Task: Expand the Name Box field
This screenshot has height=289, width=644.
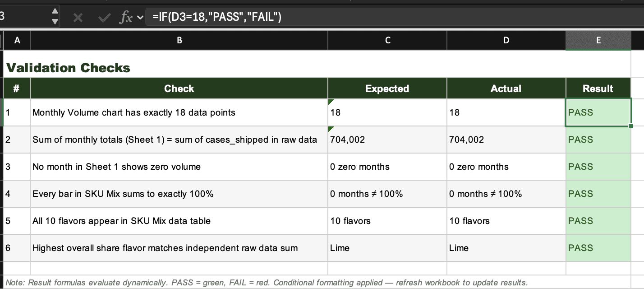Action: click(x=27, y=17)
